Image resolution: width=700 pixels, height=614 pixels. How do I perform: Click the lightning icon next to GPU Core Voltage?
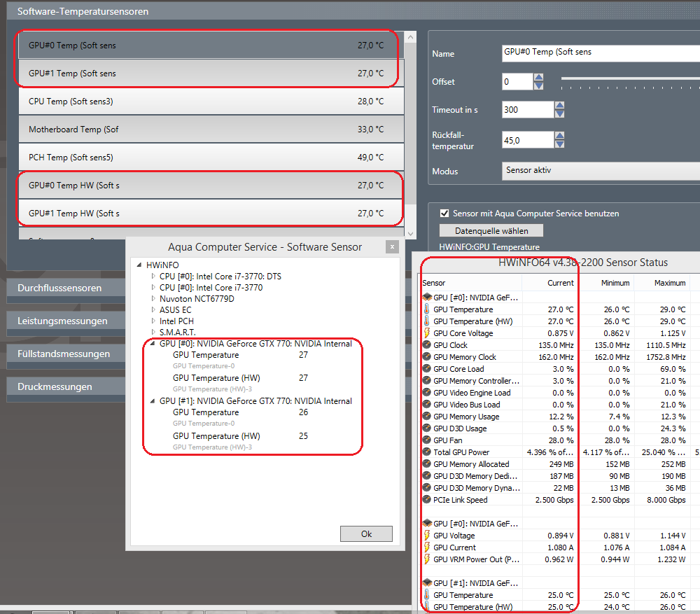tap(427, 333)
